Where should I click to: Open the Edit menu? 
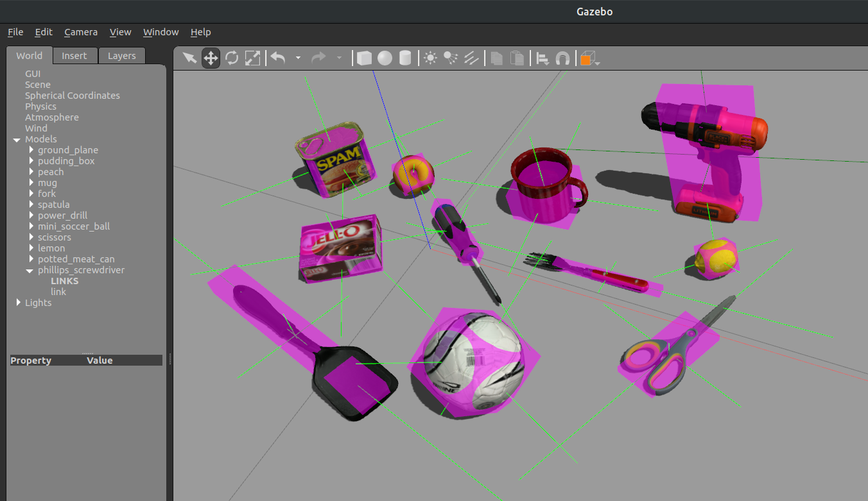click(x=44, y=32)
